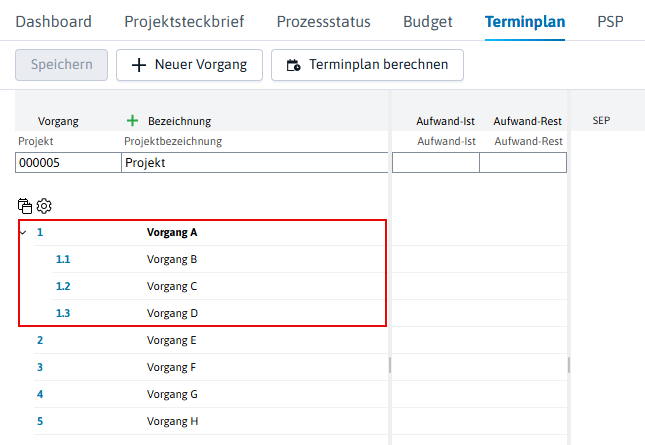This screenshot has height=445, width=645.
Task: Click the calendar icon in Terminplan berechnen
Action: pos(293,65)
